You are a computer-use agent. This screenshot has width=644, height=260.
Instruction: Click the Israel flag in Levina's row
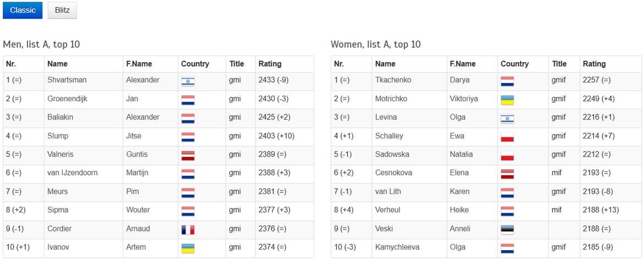507,119
